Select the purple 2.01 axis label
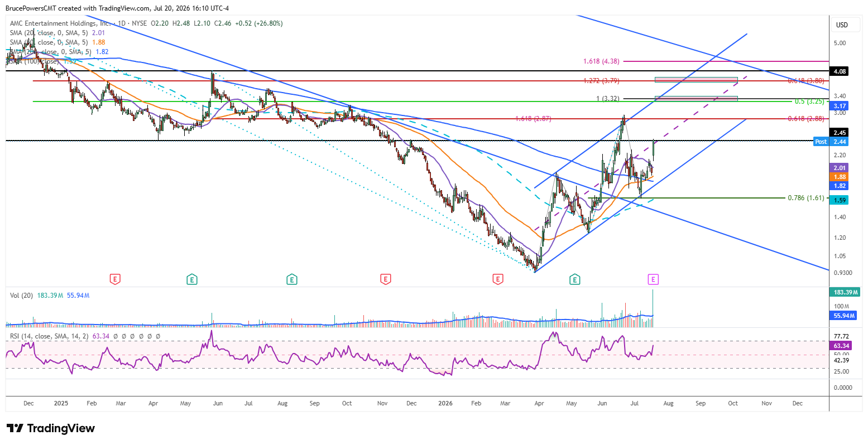The height and width of the screenshot is (445, 868). pyautogui.click(x=840, y=168)
